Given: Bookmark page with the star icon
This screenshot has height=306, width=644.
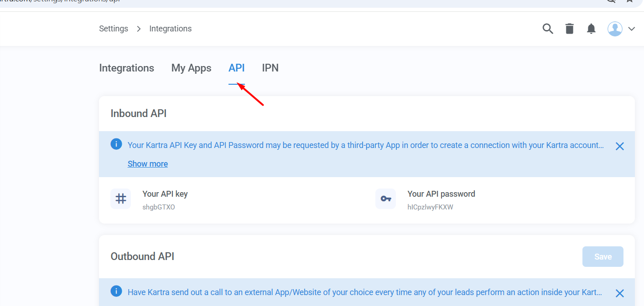Looking at the screenshot, I should (630, 1).
